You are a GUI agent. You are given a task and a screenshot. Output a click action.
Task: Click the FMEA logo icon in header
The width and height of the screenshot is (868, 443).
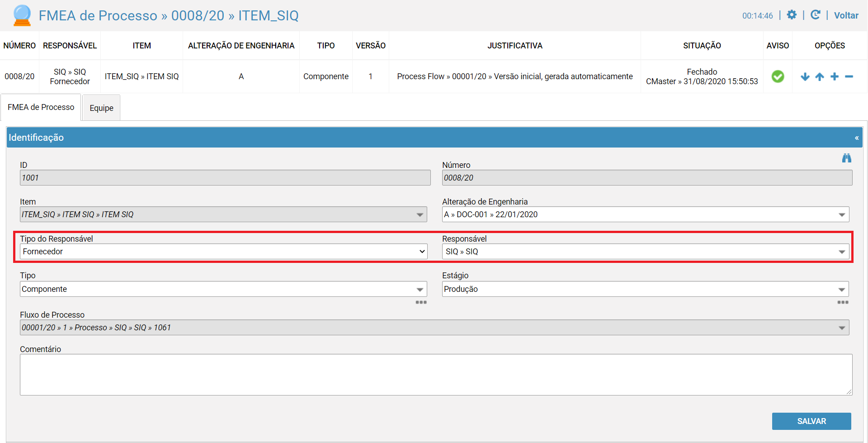[22, 15]
